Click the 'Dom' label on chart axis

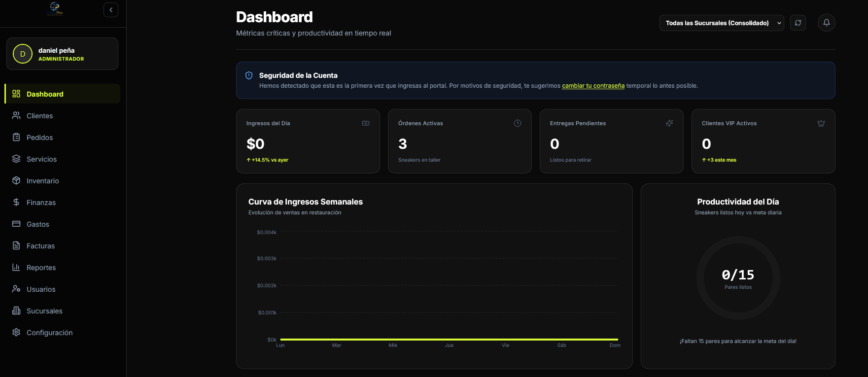[x=615, y=345]
